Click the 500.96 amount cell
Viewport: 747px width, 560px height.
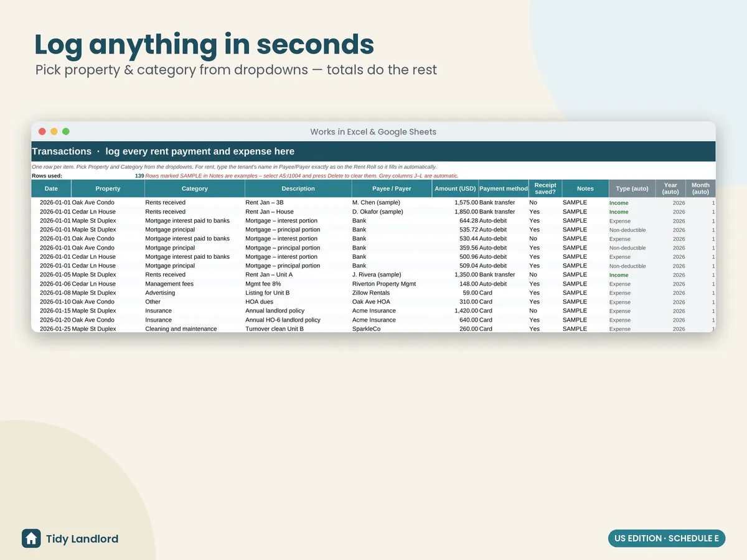455,256
